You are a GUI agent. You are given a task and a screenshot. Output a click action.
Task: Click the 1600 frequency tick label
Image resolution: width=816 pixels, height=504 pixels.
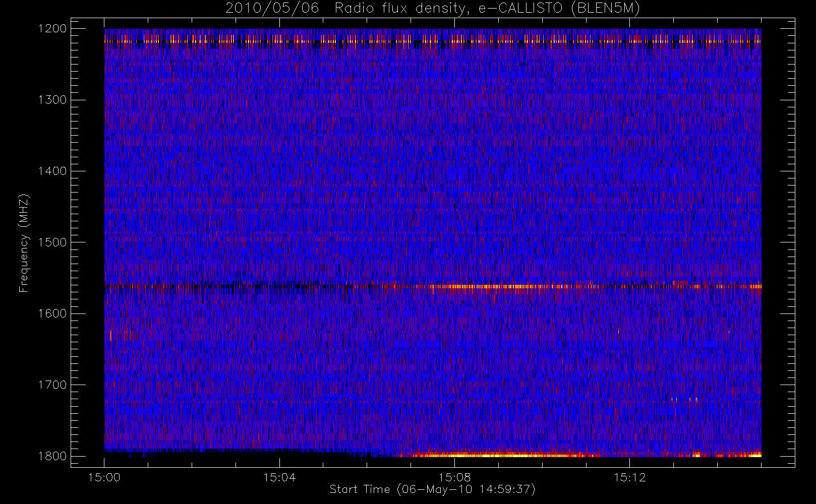click(x=52, y=313)
